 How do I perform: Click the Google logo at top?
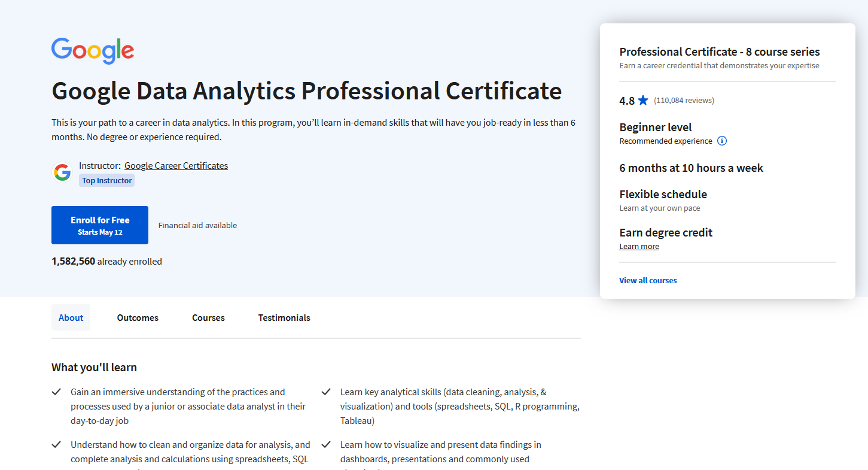[x=93, y=50]
